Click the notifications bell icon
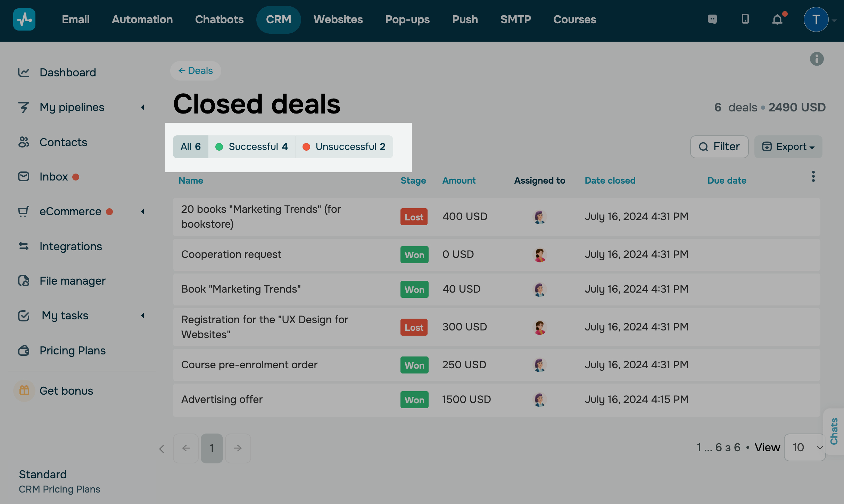The image size is (844, 504). [777, 19]
